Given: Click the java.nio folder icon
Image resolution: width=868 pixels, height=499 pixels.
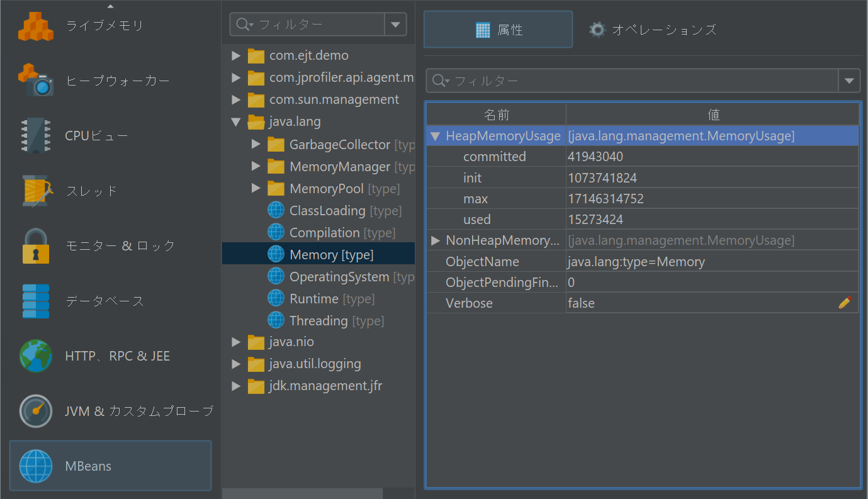Looking at the screenshot, I should (256, 342).
